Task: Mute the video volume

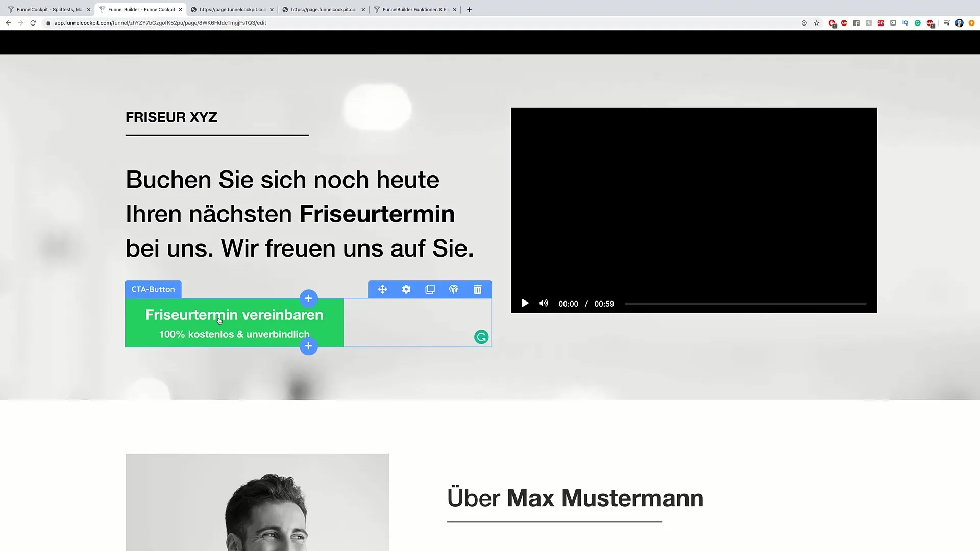Action: click(544, 304)
